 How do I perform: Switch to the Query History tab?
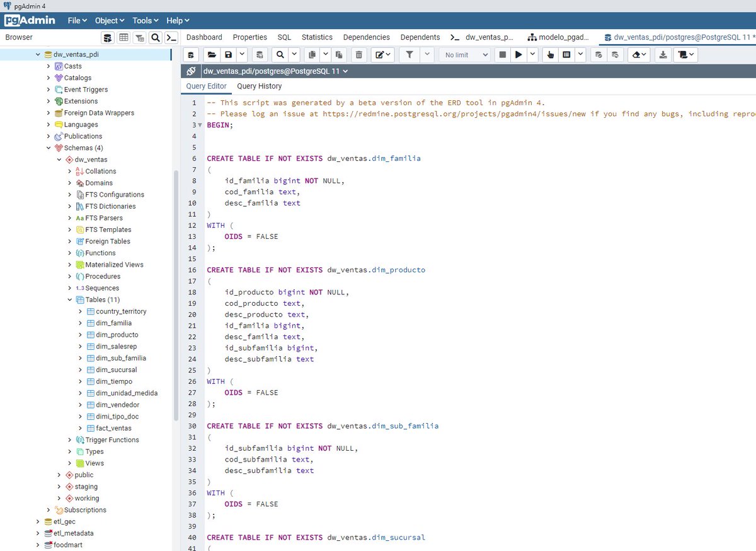point(259,86)
